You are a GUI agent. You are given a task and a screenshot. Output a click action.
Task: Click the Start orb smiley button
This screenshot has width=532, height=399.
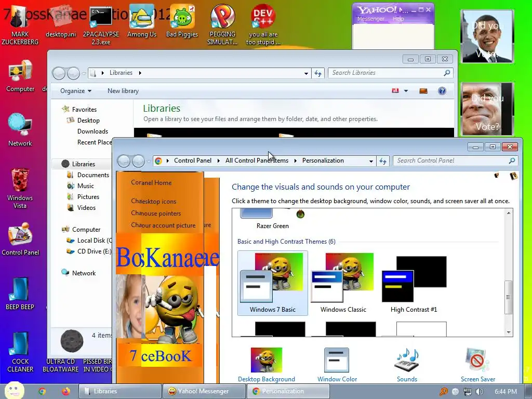tap(14, 390)
